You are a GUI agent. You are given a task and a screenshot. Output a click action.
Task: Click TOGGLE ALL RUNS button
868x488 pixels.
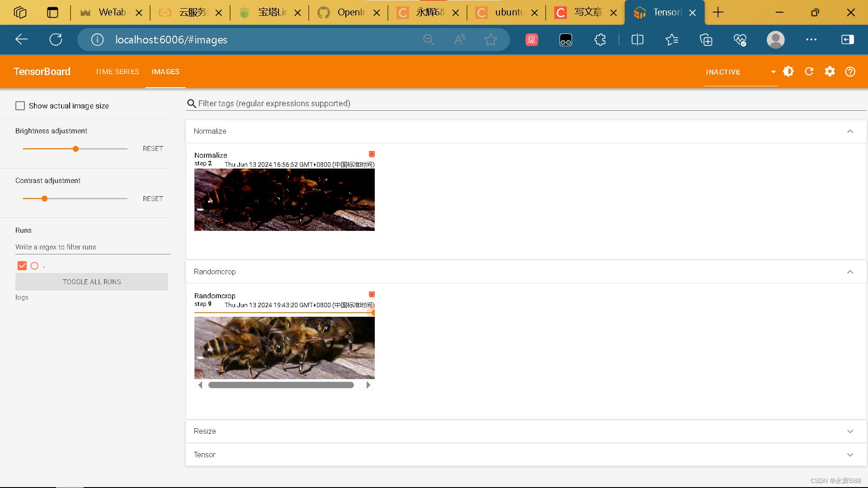(x=92, y=282)
